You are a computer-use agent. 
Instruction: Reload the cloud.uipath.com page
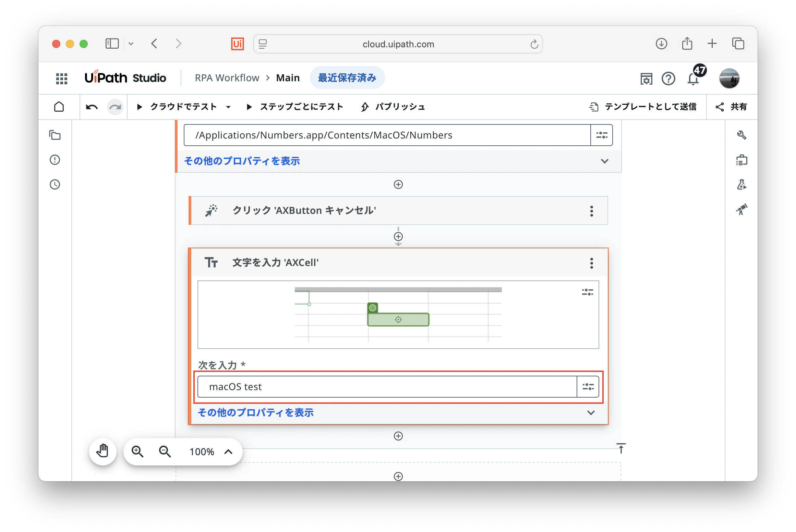[534, 44]
